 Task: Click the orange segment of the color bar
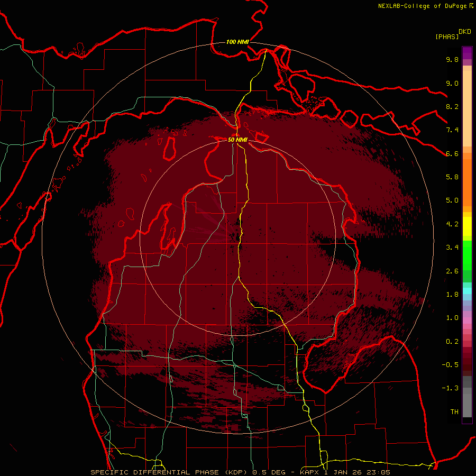click(x=467, y=182)
